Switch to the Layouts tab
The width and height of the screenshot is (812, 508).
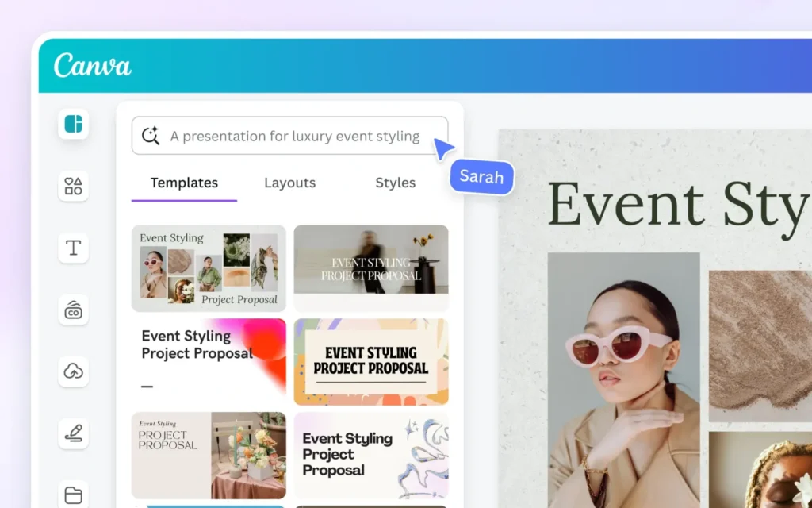290,183
